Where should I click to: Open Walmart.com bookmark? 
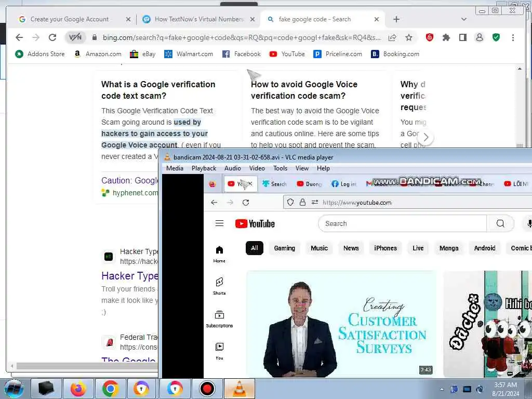pos(189,54)
